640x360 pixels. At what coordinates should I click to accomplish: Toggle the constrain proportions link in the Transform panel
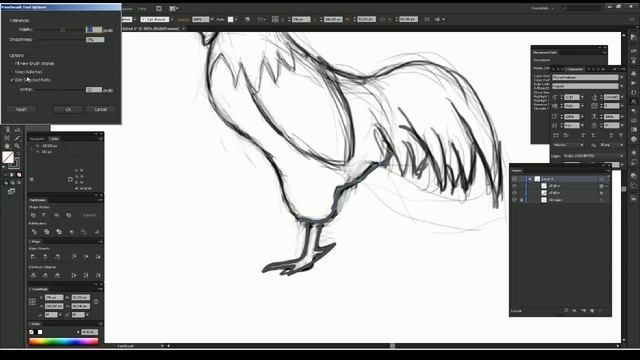pos(96,302)
